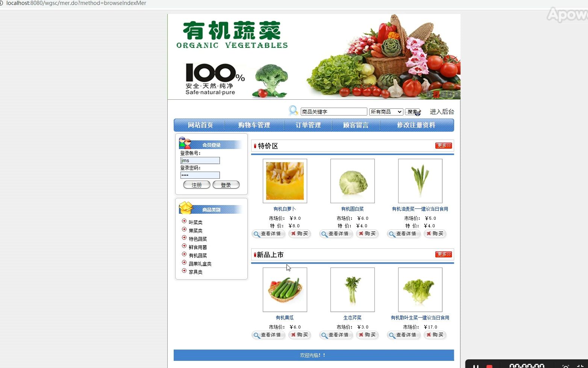Click the bullet icon next to 叶菜类
This screenshot has width=588, height=368.
pos(184,221)
